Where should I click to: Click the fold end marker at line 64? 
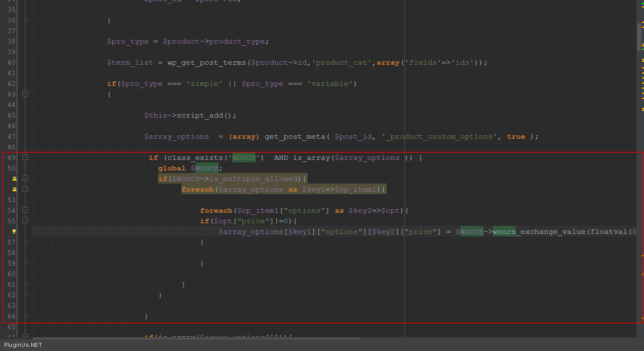26,316
